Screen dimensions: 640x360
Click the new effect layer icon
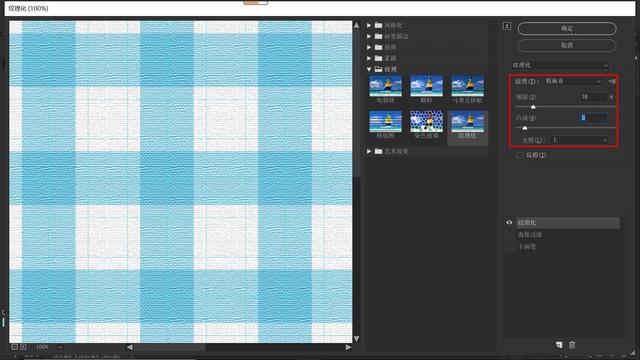click(559, 345)
